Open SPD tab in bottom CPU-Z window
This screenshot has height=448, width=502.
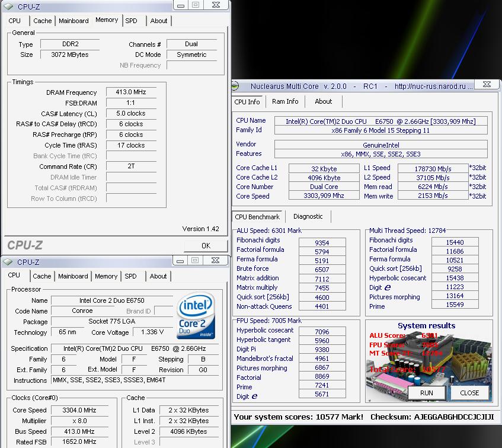[x=130, y=276]
